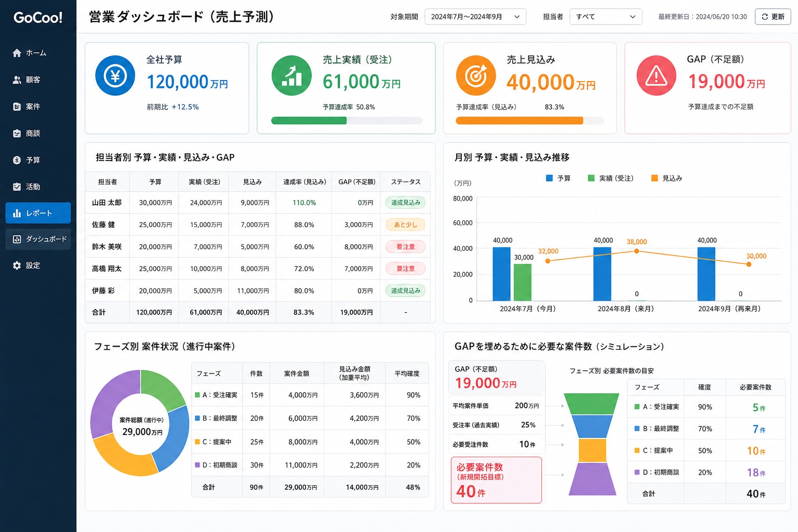
Task: Click C:提案中 in phase table
Action: pyautogui.click(x=213, y=442)
